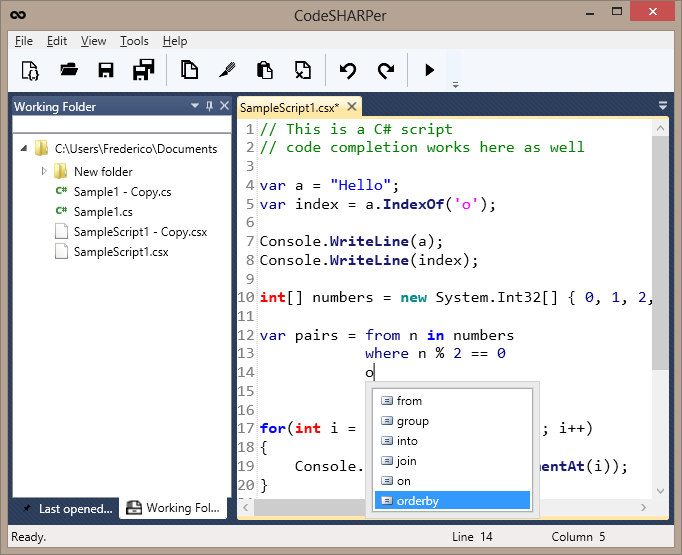Click the Copy toolbar icon
The width and height of the screenshot is (682, 555).
[x=189, y=70]
